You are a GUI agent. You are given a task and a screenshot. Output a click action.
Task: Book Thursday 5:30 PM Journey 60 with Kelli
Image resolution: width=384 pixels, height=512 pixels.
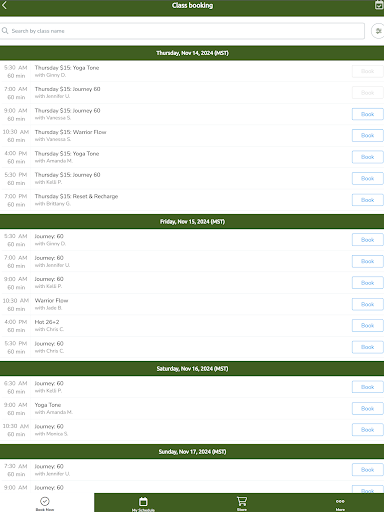click(x=367, y=178)
